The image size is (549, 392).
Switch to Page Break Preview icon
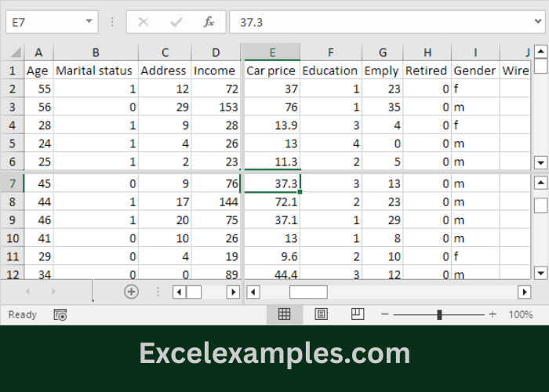(358, 314)
